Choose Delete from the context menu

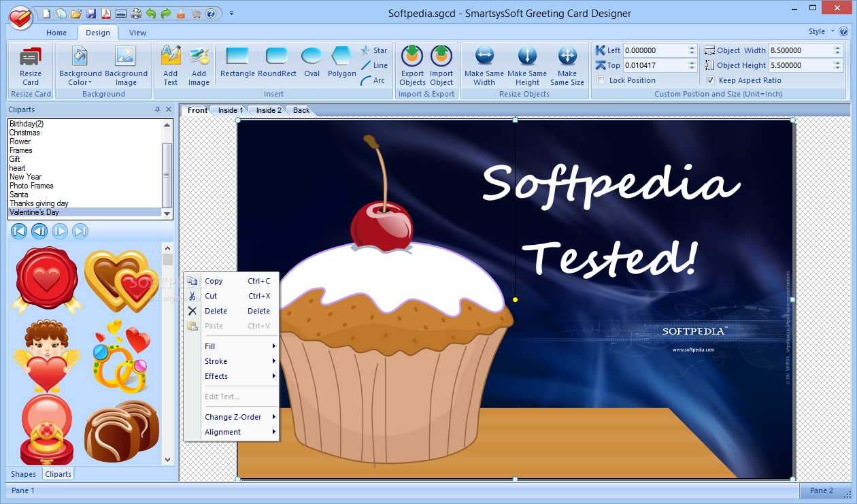click(x=231, y=311)
